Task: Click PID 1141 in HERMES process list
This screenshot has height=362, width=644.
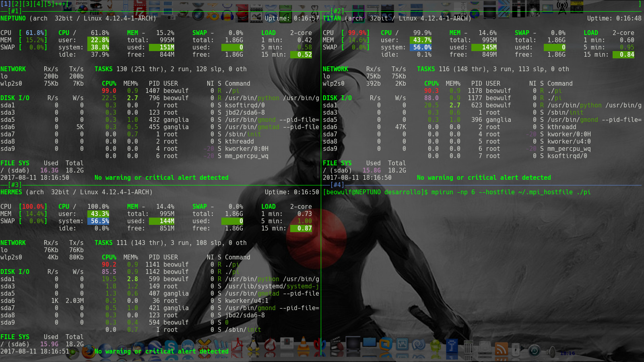Action: [x=153, y=264]
